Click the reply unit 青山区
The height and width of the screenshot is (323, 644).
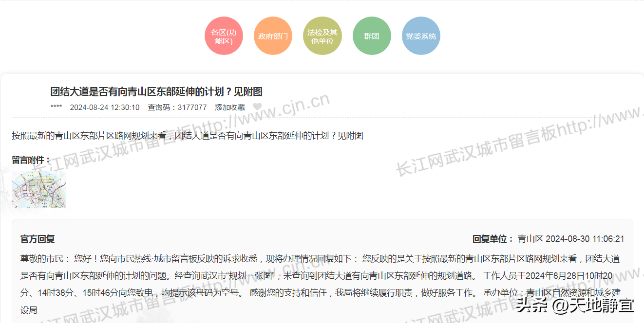click(x=530, y=239)
